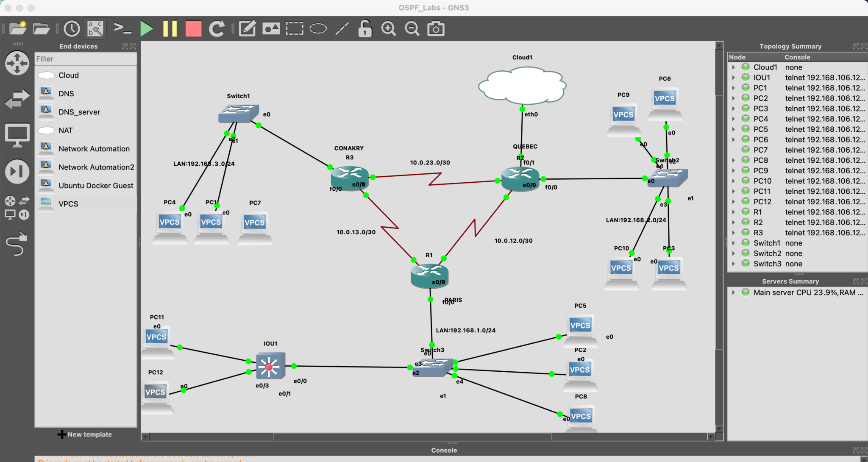Select the IOU1 switch on canvas
Image resolution: width=868 pixels, height=462 pixels.
tap(270, 366)
